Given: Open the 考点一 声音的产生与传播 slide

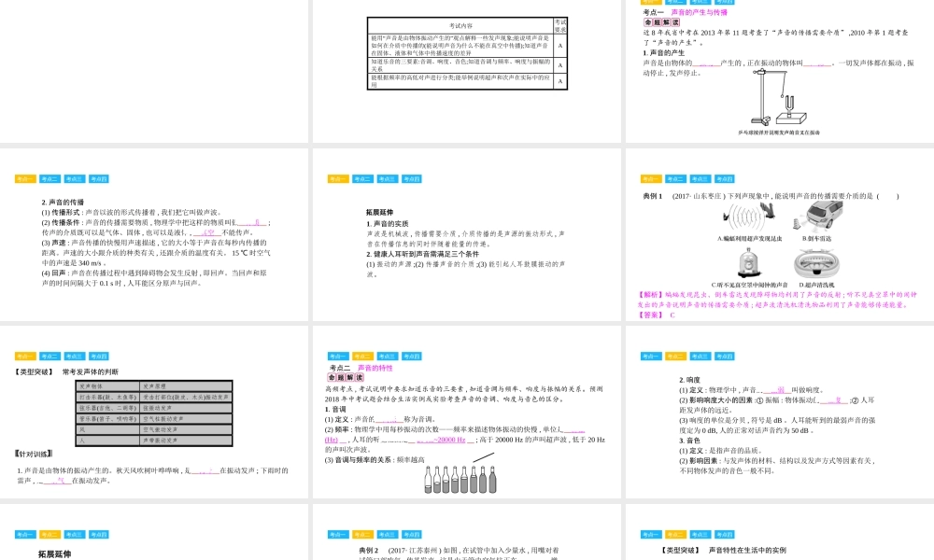Looking at the screenshot, I should 780,72.
